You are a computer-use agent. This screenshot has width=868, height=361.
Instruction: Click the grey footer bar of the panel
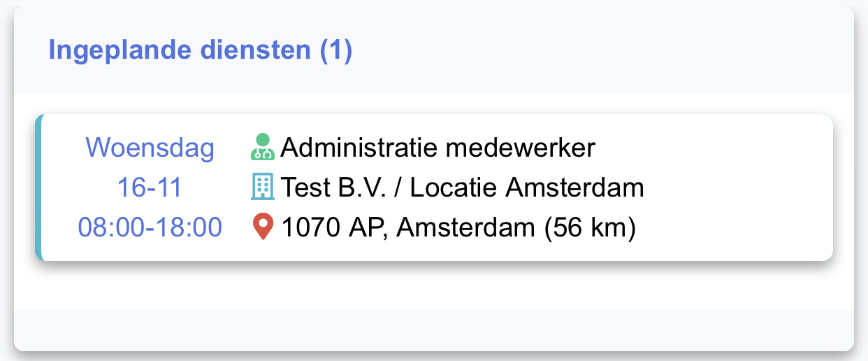click(434, 330)
